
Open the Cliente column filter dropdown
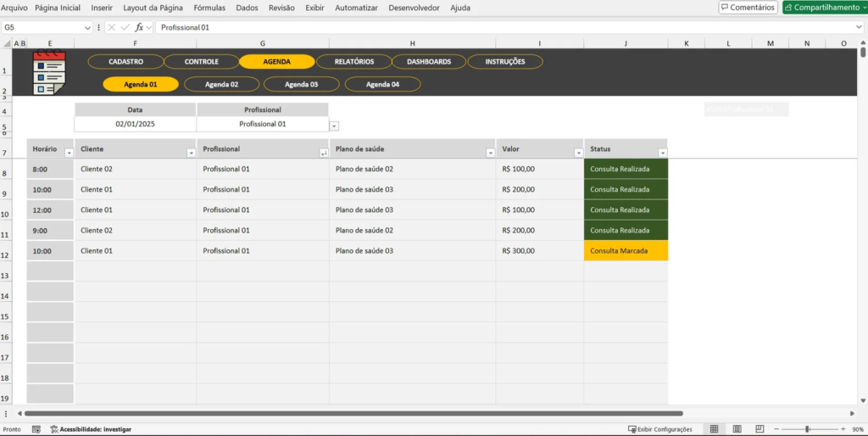point(190,153)
